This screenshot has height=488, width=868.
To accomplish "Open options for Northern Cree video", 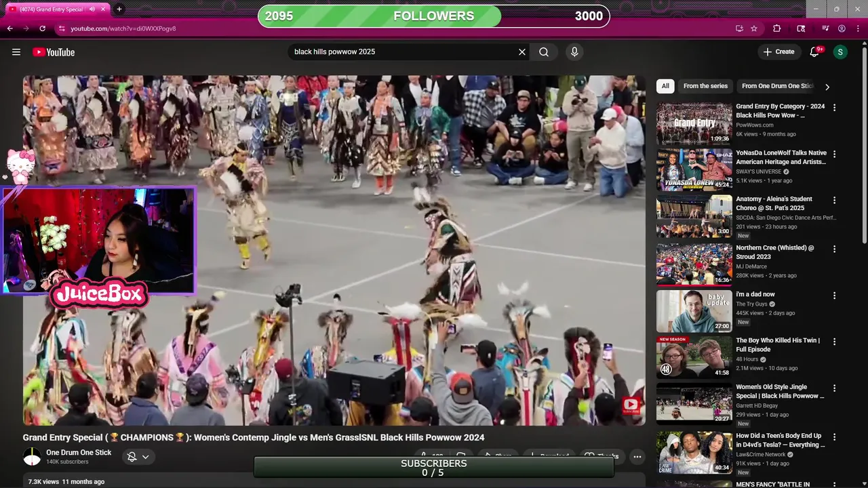I will pos(834,249).
